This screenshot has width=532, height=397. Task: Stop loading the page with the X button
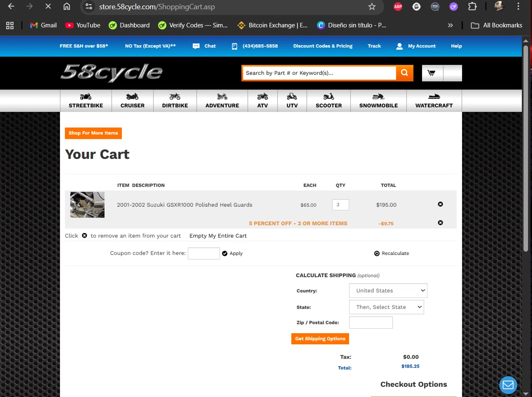point(48,6)
